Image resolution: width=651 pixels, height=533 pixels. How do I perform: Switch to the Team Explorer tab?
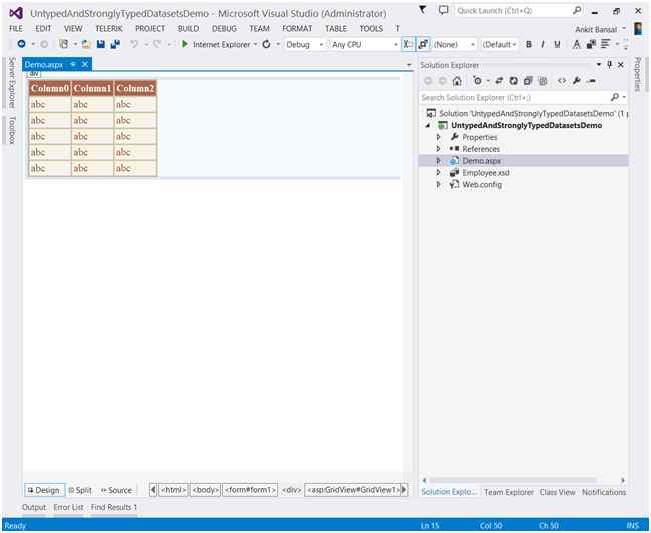(509, 492)
